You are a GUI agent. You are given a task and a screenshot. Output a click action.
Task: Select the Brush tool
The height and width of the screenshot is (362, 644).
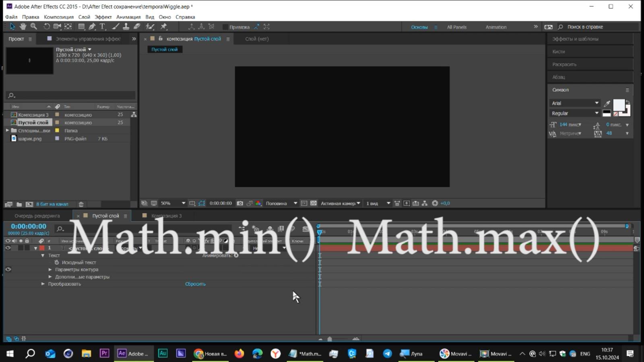tap(115, 27)
